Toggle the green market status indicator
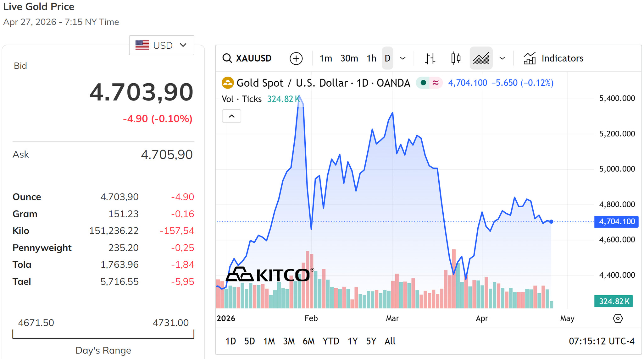 [x=423, y=83]
